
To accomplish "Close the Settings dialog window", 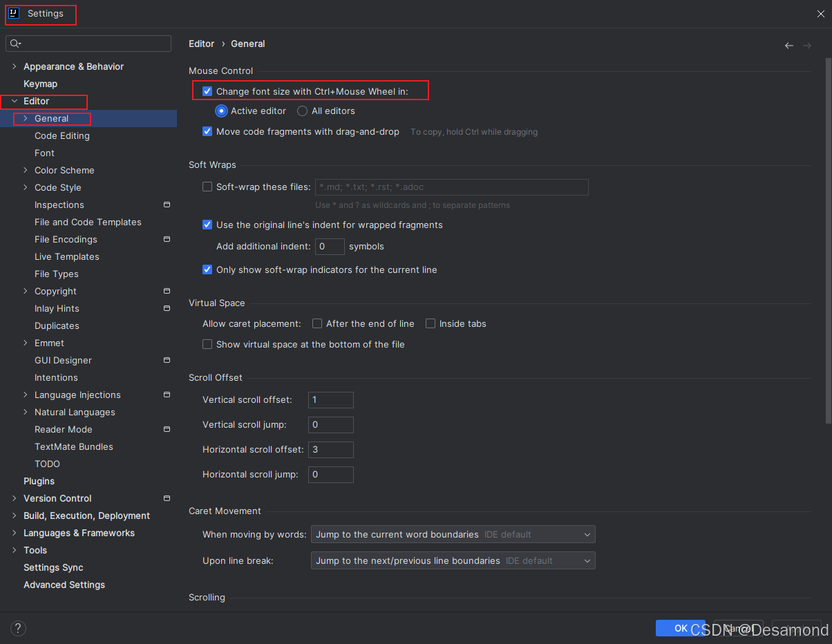I will (820, 13).
